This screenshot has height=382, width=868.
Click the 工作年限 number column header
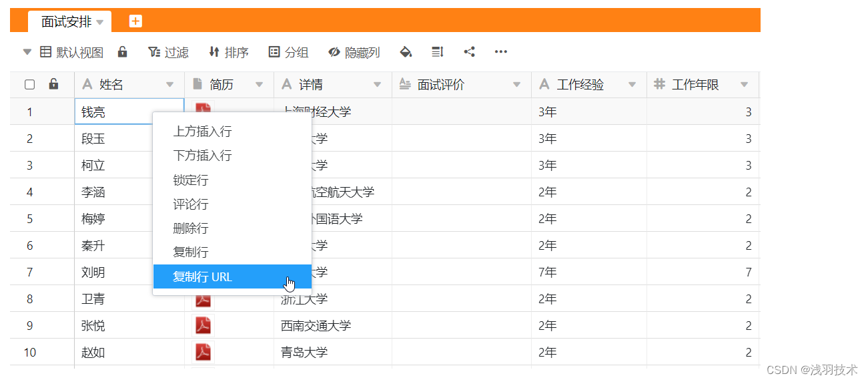pos(703,85)
